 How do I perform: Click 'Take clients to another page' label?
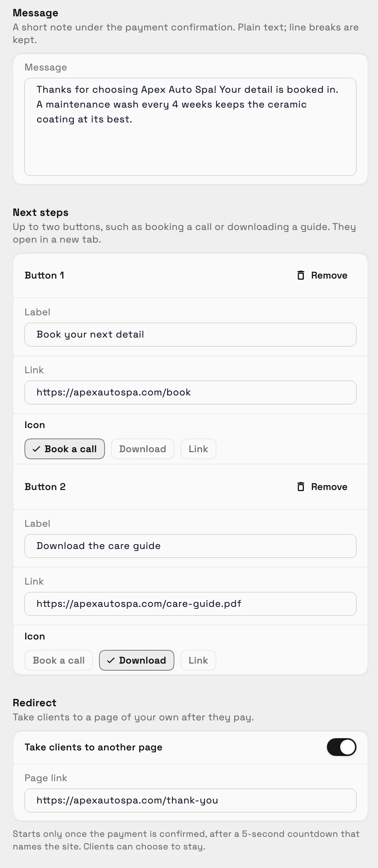point(93,747)
